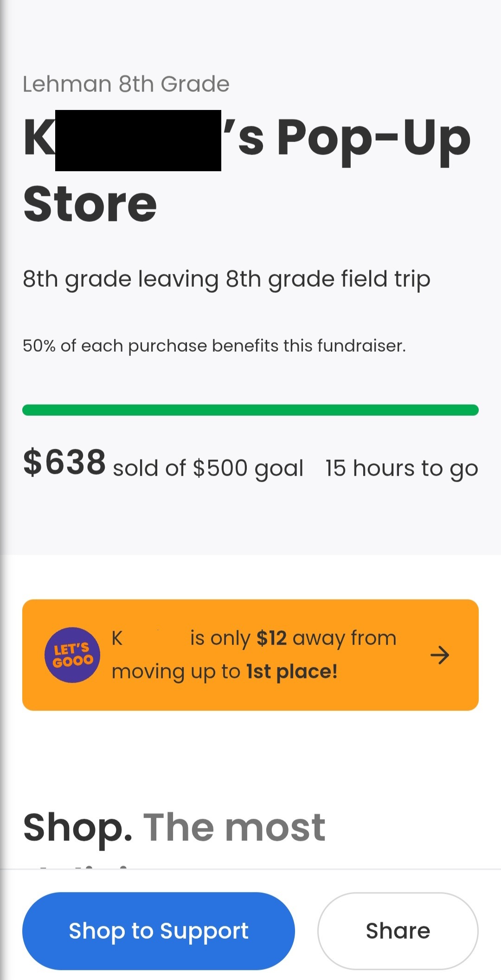
Task: Click the "Shop." section heading
Action: pyautogui.click(x=78, y=827)
